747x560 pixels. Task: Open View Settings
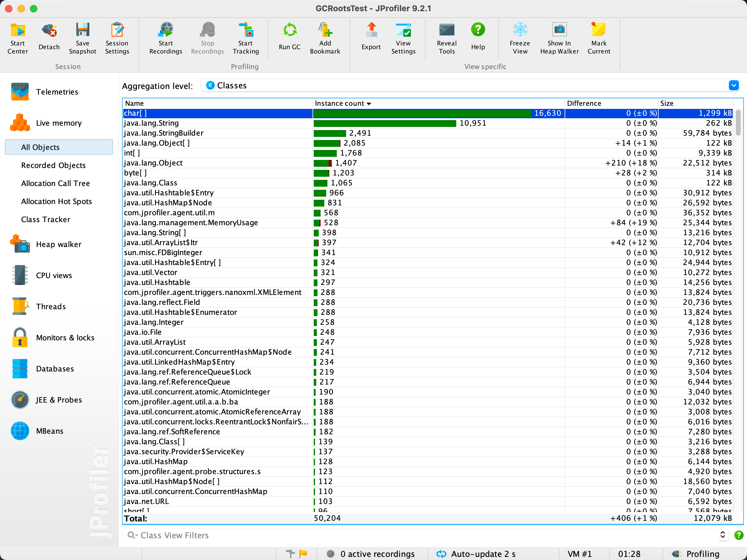pos(403,38)
